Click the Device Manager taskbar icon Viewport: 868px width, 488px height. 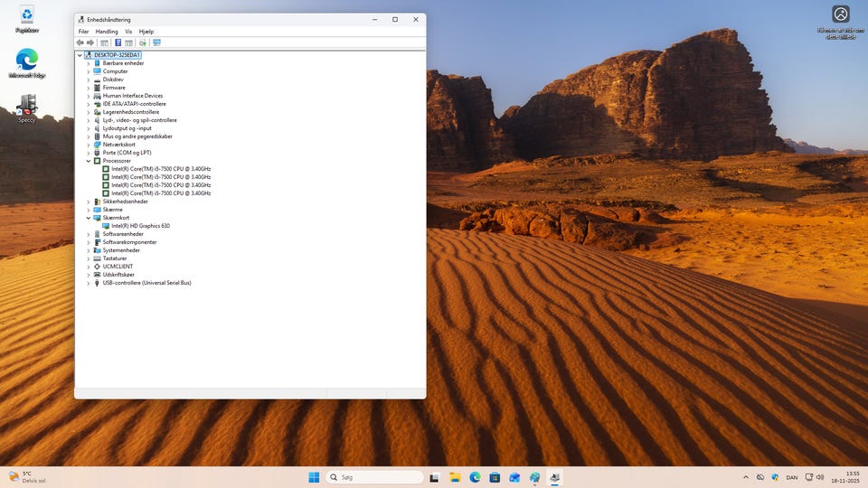(554, 477)
